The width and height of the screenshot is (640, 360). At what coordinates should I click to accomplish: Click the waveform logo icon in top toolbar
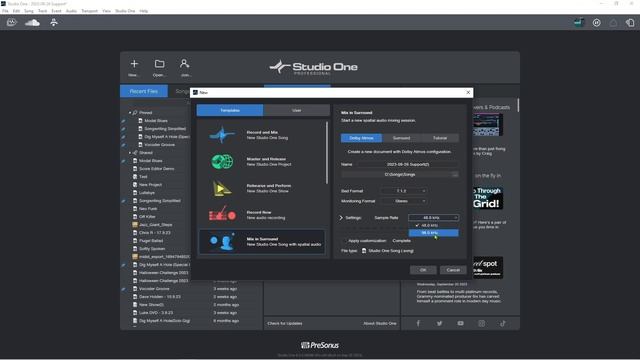(11, 22)
